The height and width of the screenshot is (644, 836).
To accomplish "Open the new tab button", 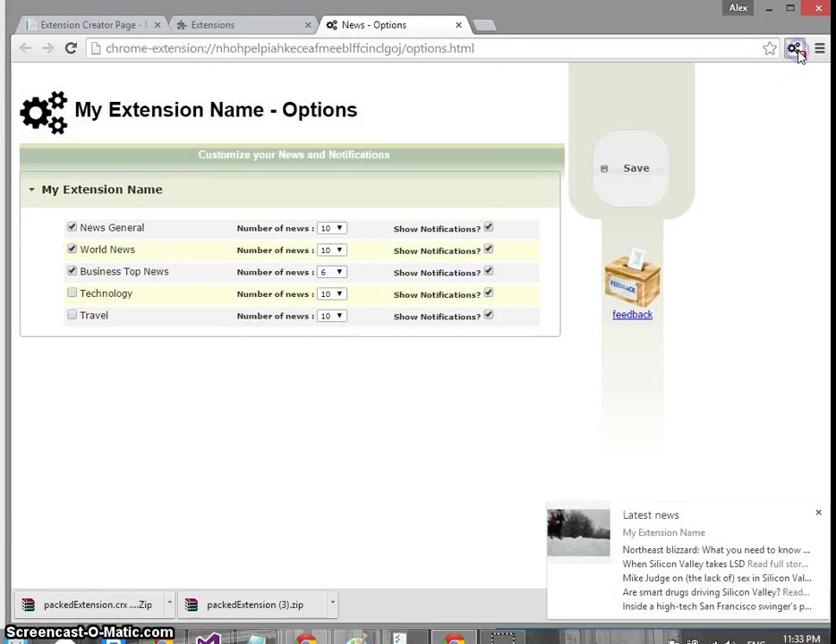I will (x=484, y=25).
